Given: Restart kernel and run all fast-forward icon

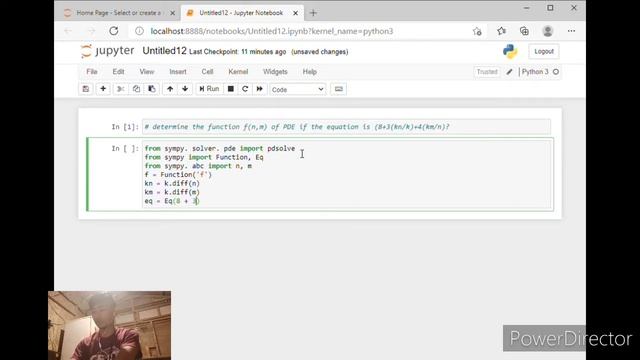Looking at the screenshot, I should click(260, 89).
